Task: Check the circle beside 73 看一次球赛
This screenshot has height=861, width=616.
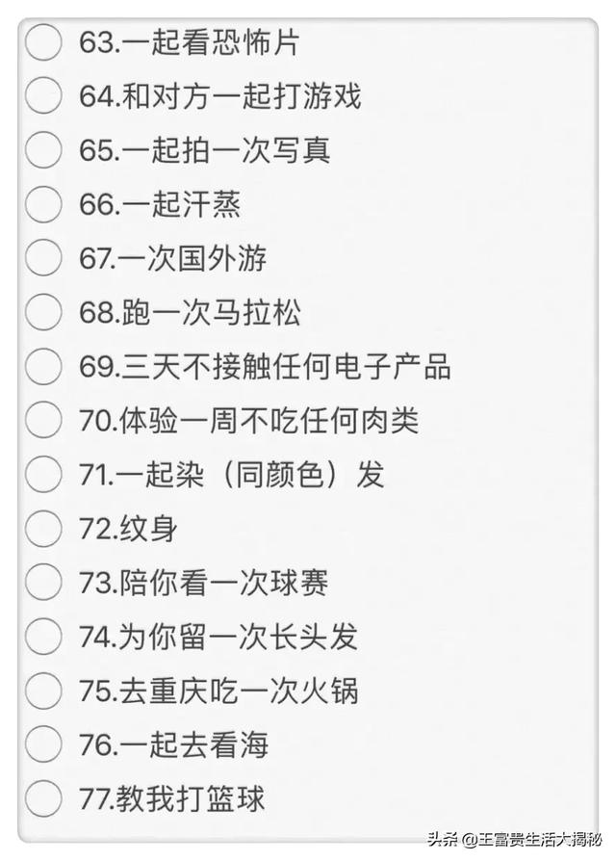Action: 43,582
